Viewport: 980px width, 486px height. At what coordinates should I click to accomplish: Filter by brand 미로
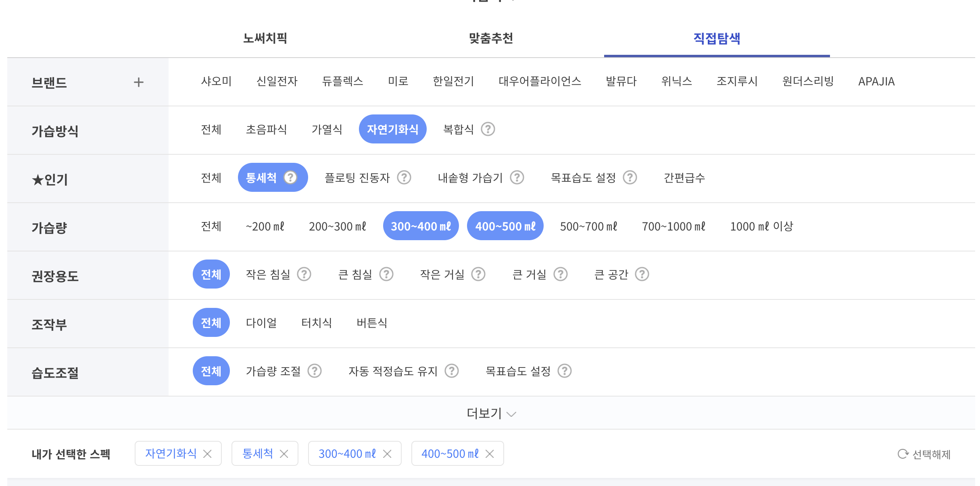point(398,81)
